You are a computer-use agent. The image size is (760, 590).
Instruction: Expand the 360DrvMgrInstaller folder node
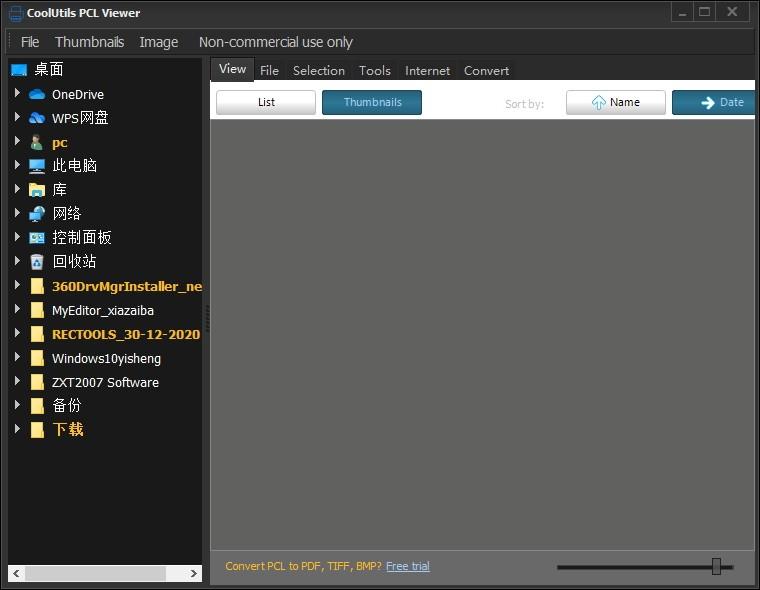click(x=17, y=285)
